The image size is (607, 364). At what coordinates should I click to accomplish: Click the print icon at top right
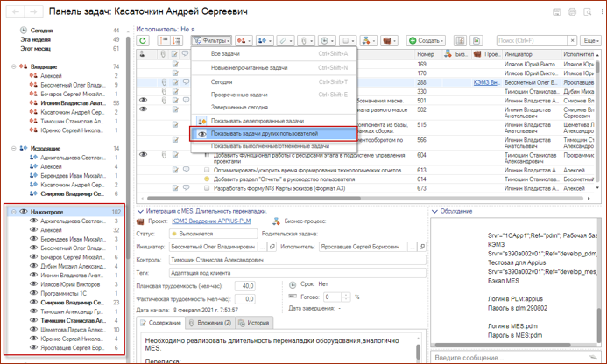[x=572, y=12]
